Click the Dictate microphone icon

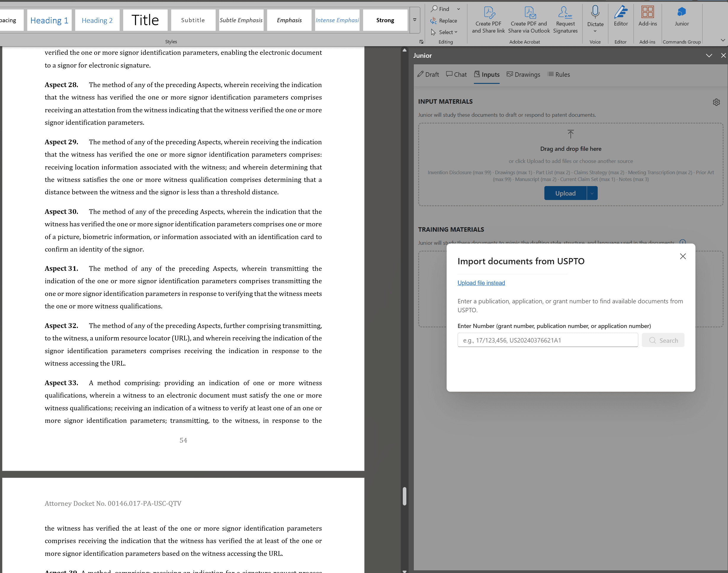(x=595, y=12)
